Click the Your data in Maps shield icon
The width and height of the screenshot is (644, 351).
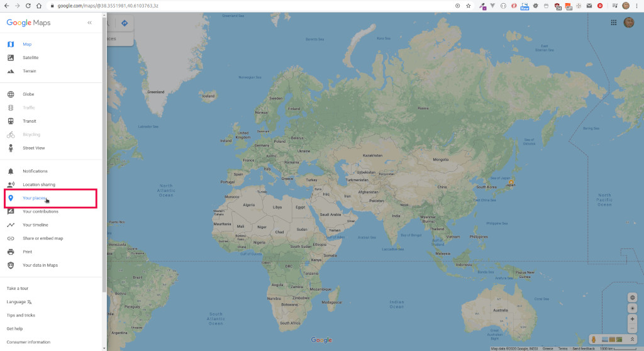pos(11,265)
